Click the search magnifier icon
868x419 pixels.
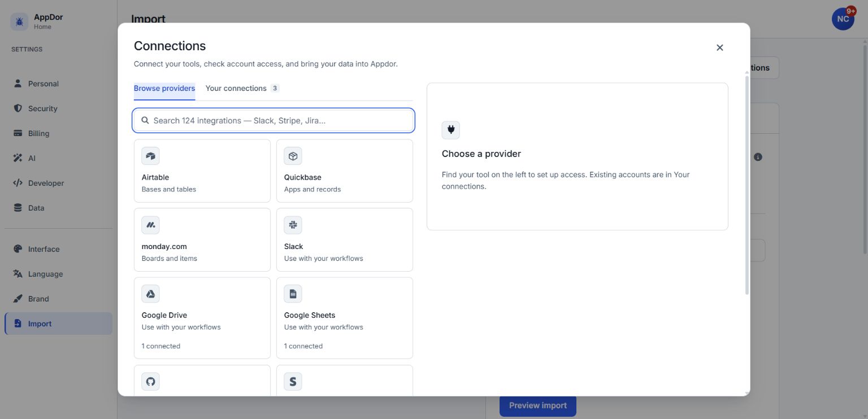click(145, 120)
